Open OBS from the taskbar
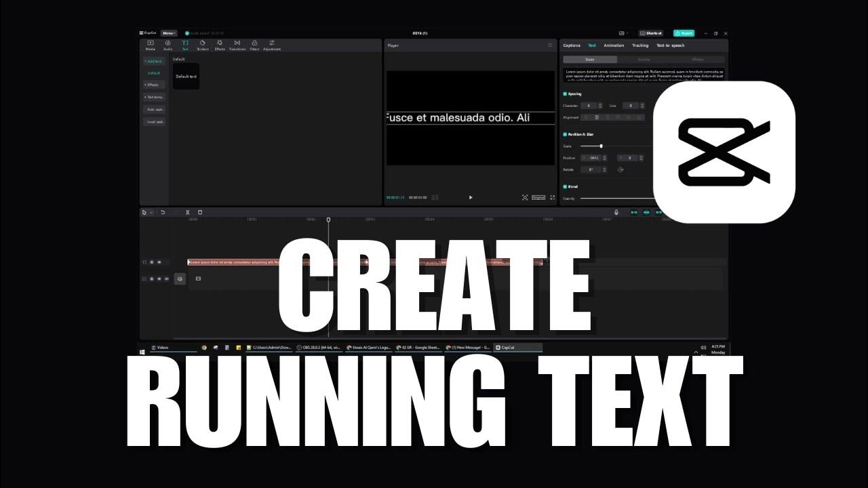The image size is (868, 488). coord(319,348)
